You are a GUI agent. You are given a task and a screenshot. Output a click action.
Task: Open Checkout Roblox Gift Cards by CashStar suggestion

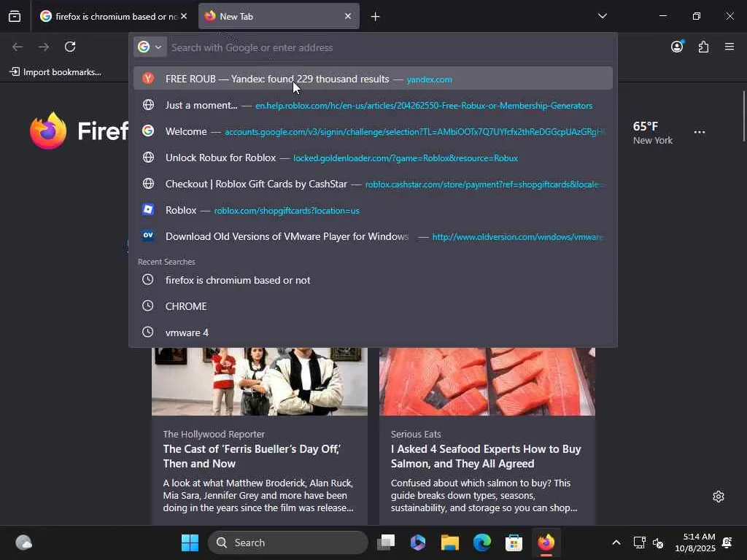point(373,184)
